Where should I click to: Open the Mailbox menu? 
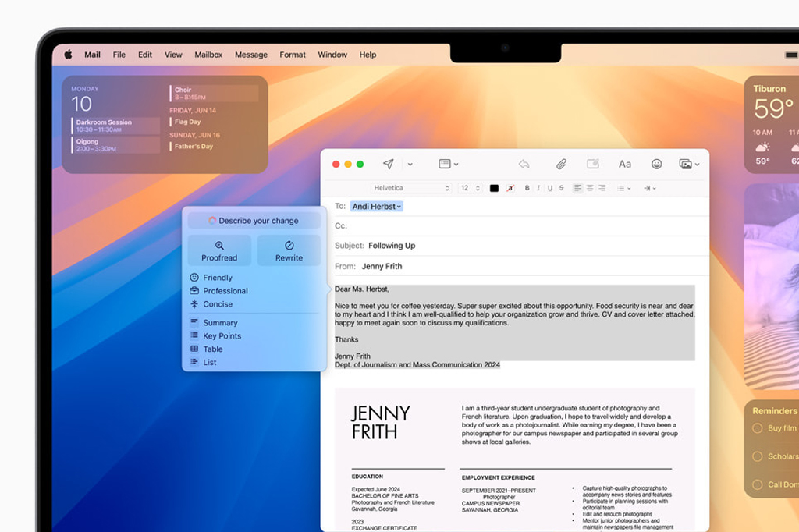pyautogui.click(x=208, y=55)
